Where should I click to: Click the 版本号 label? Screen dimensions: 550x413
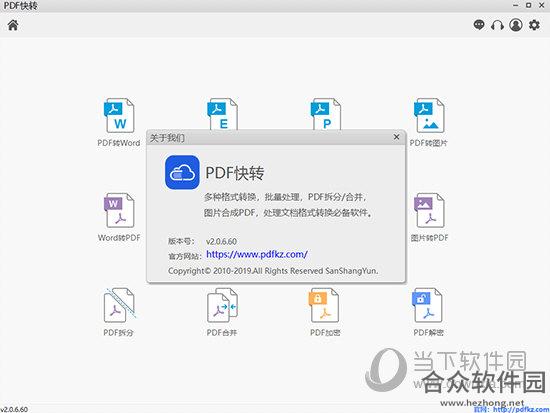[181, 241]
